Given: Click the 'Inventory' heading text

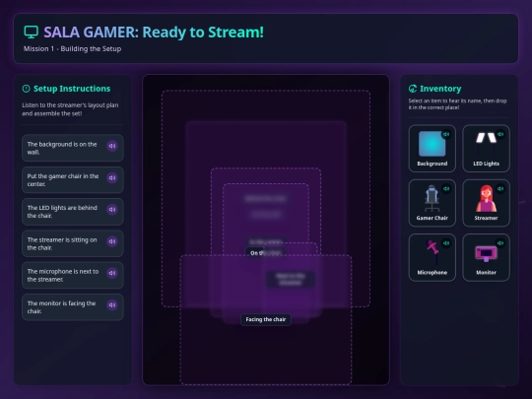Looking at the screenshot, I should tap(440, 89).
